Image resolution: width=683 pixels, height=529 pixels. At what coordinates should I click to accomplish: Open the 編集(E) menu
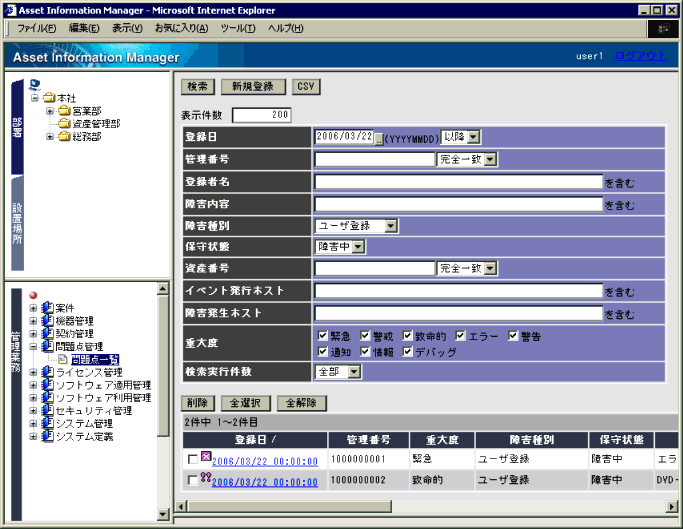pos(84,29)
